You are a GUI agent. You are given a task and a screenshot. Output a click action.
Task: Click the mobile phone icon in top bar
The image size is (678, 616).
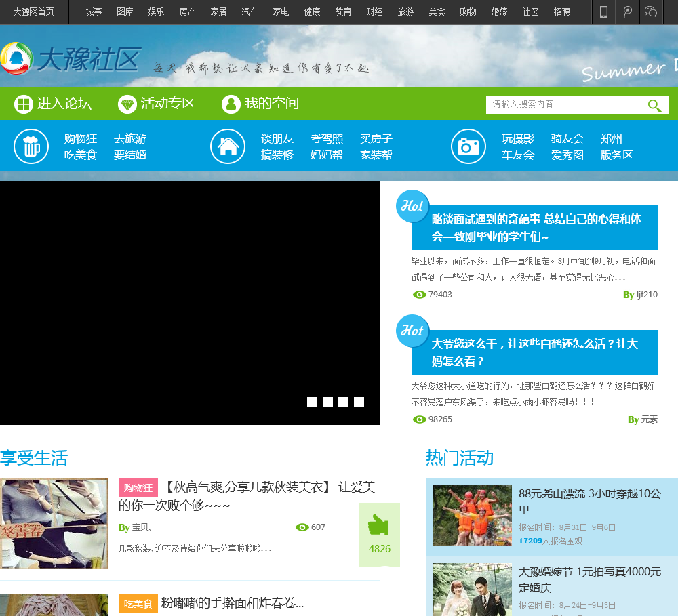(603, 12)
